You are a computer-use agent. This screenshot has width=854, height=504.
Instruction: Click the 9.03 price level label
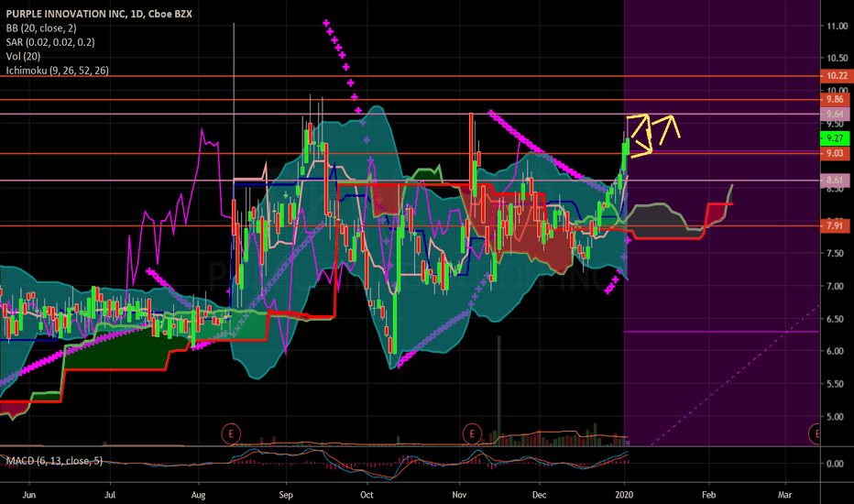835,154
